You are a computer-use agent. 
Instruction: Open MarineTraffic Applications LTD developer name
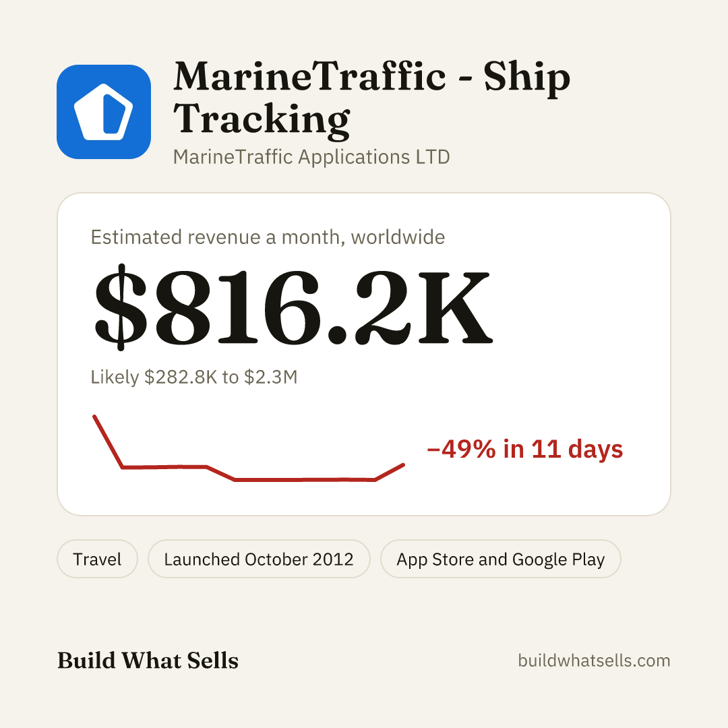[311, 157]
